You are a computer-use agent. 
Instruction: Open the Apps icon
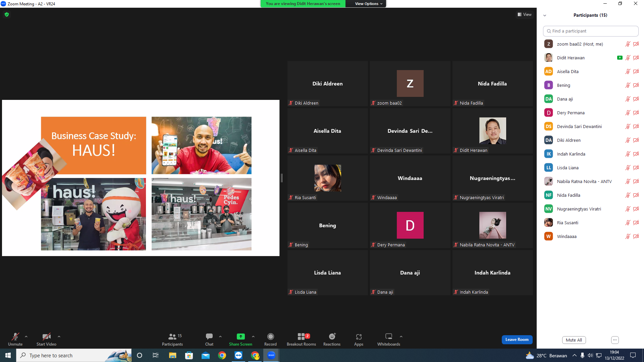[x=359, y=337]
